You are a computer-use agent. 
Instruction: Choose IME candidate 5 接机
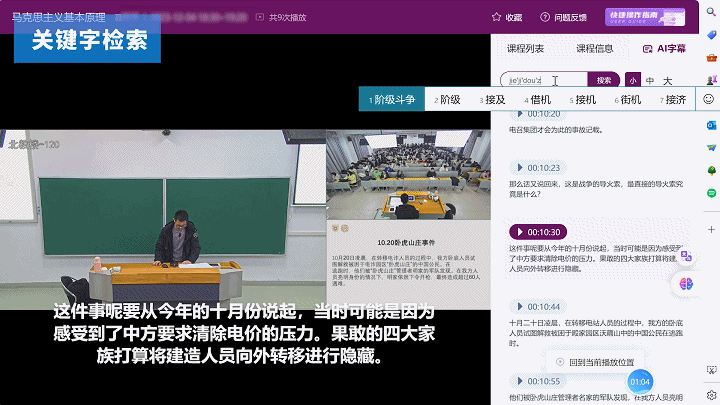click(583, 100)
